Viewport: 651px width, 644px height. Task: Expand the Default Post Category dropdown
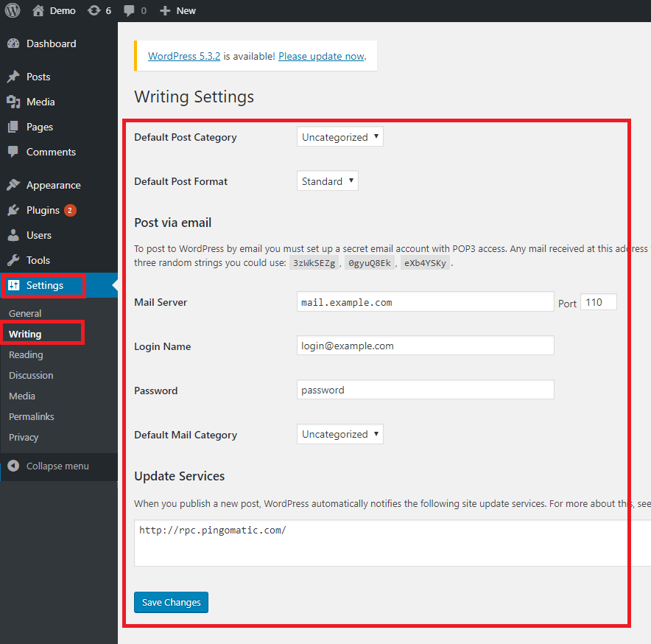click(x=340, y=137)
